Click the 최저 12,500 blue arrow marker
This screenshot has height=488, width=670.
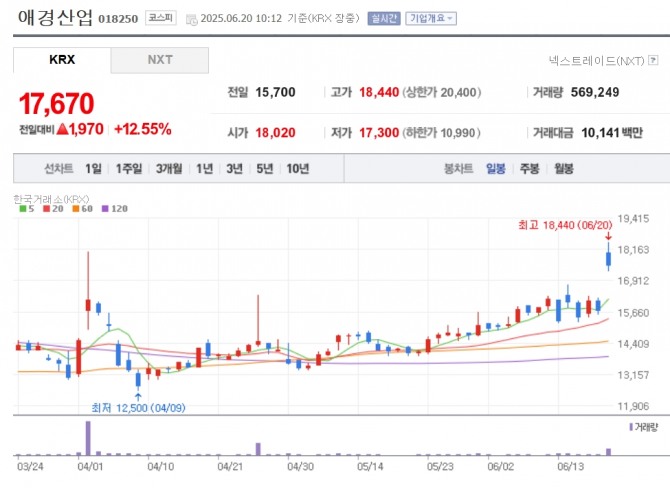tap(137, 395)
